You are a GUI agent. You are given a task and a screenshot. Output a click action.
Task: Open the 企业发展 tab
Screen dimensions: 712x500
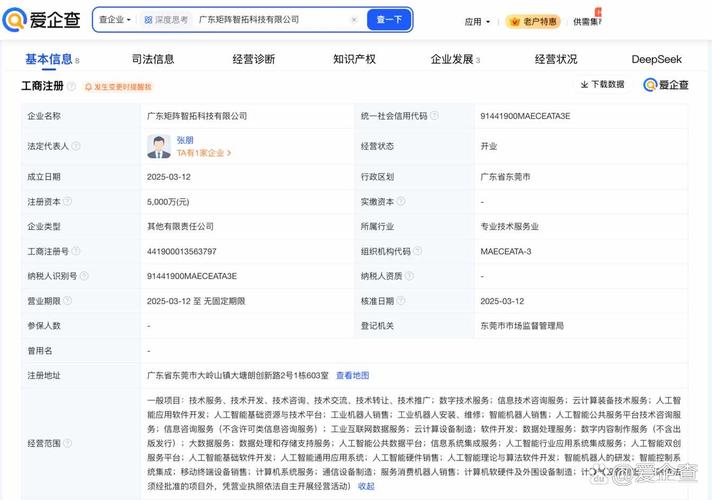coord(455,59)
